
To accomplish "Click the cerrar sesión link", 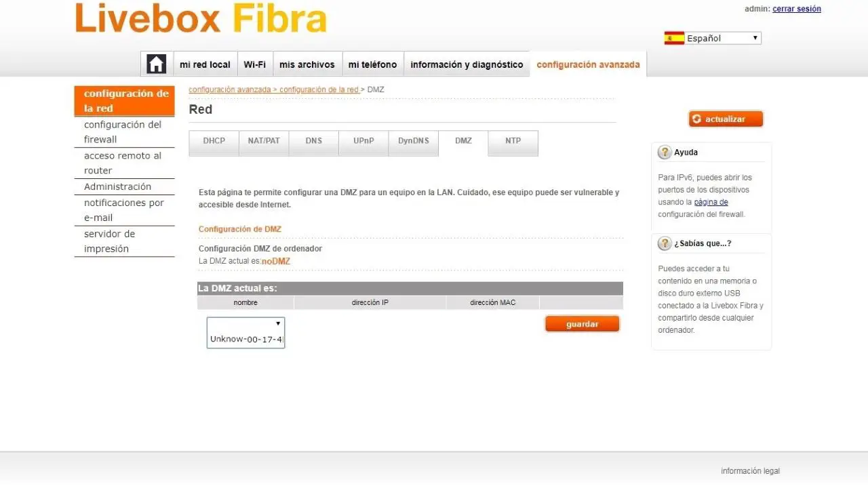I will [x=797, y=9].
